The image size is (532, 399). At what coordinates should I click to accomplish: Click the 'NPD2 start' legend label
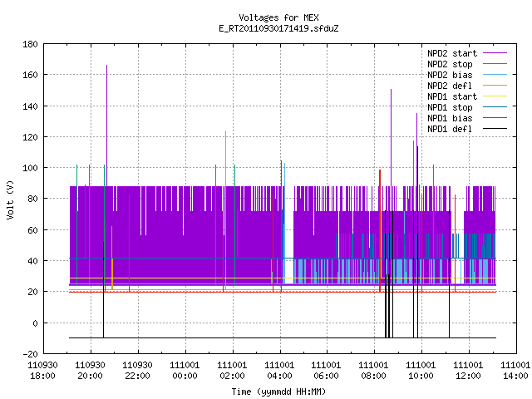[452, 53]
